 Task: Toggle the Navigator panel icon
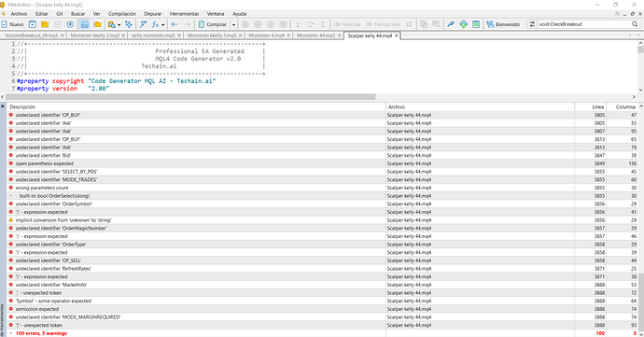click(x=85, y=24)
